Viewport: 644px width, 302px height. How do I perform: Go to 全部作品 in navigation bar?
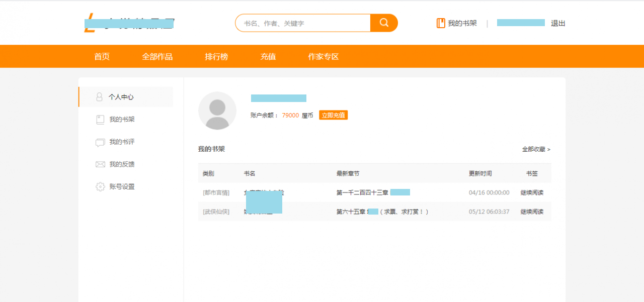tap(157, 57)
